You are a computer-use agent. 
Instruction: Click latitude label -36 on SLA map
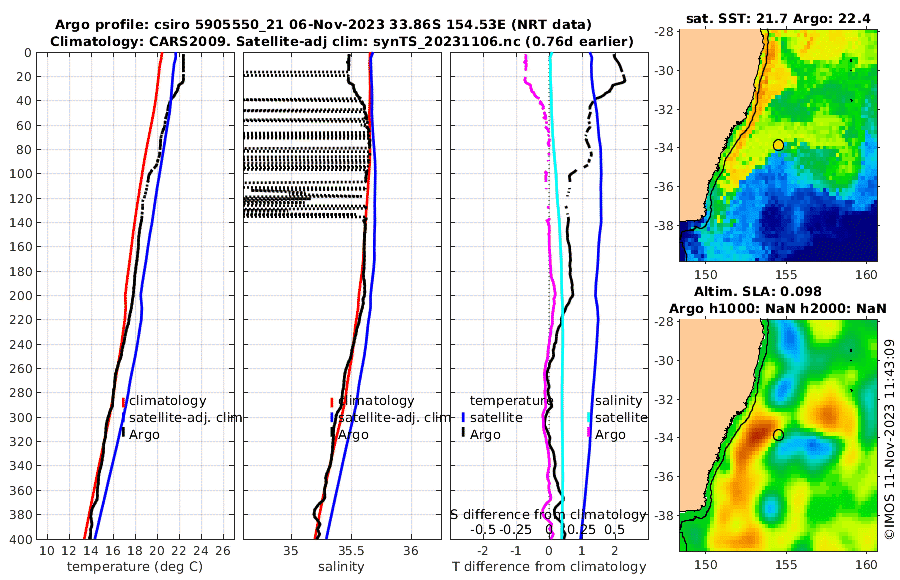pyautogui.click(x=664, y=477)
